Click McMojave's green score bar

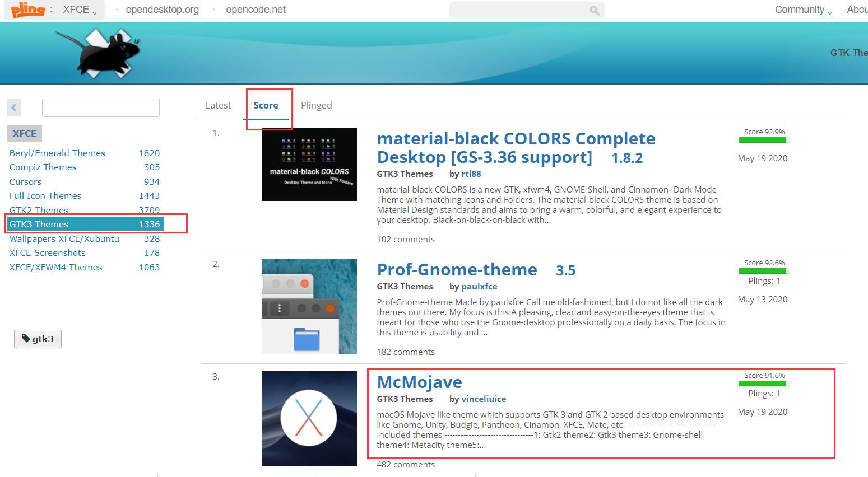(x=764, y=384)
